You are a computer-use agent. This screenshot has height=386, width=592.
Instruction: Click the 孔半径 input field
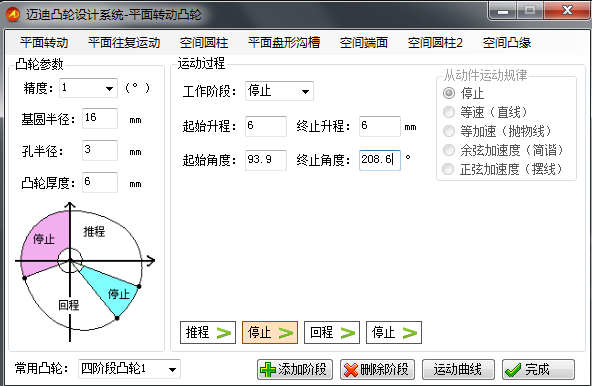click(x=100, y=150)
